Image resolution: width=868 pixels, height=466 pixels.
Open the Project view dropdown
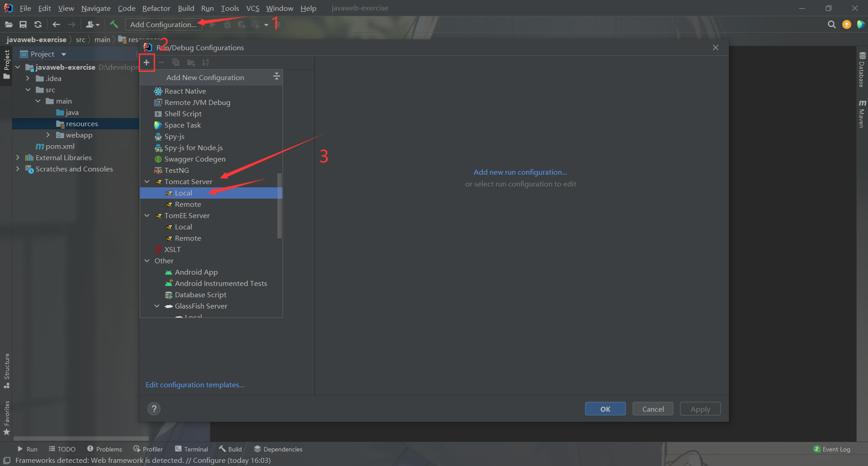point(64,54)
